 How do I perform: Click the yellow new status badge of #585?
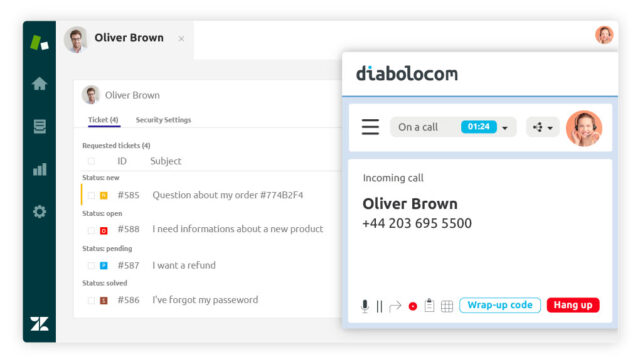[104, 195]
